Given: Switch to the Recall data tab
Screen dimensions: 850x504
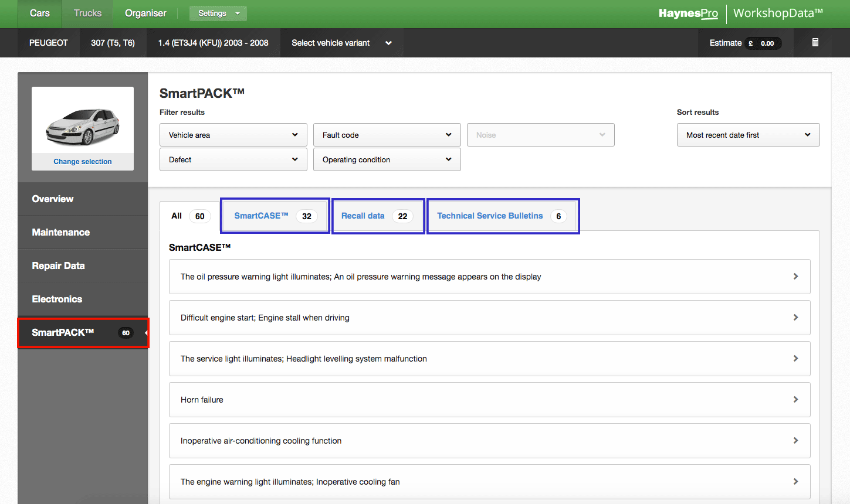Looking at the screenshot, I should tap(378, 216).
